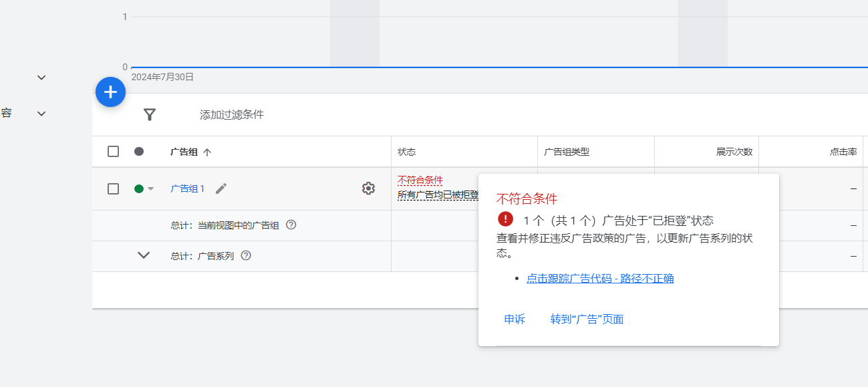This screenshot has height=387, width=868.
Task: Click the filter funnel icon
Action: tap(150, 115)
